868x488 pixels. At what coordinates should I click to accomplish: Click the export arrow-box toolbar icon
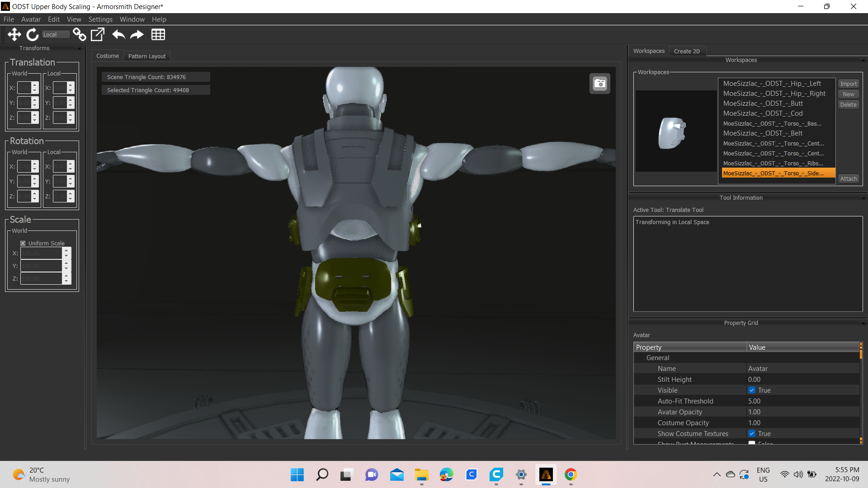[x=98, y=34]
